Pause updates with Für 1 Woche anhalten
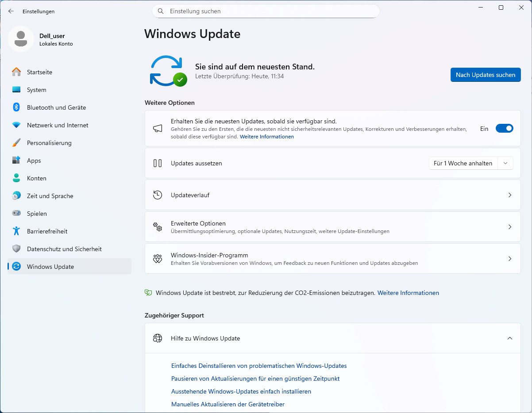 pos(463,163)
